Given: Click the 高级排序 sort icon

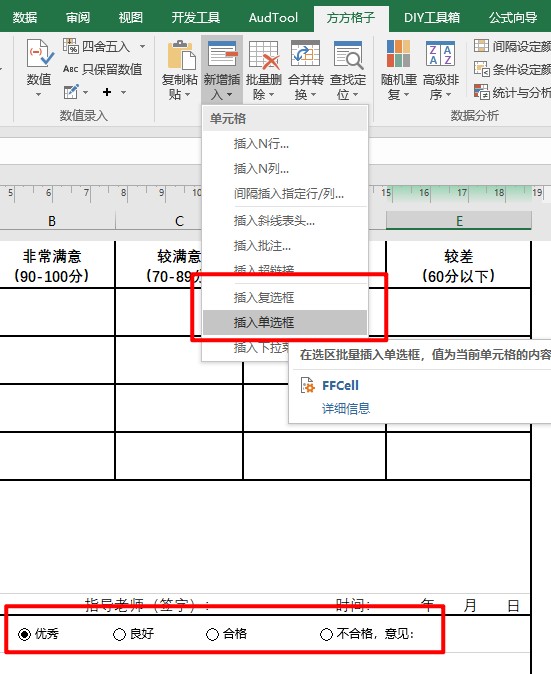Looking at the screenshot, I should point(441,53).
